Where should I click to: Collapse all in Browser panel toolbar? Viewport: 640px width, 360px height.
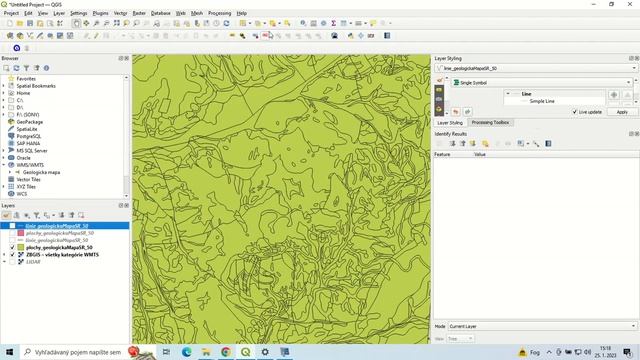[36, 68]
